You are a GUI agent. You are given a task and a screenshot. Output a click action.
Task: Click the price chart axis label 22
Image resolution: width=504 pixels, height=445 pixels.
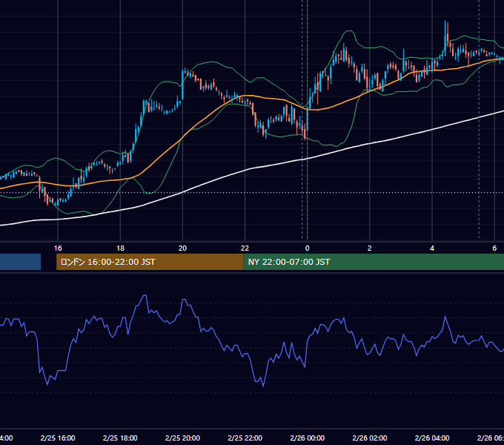[245, 248]
